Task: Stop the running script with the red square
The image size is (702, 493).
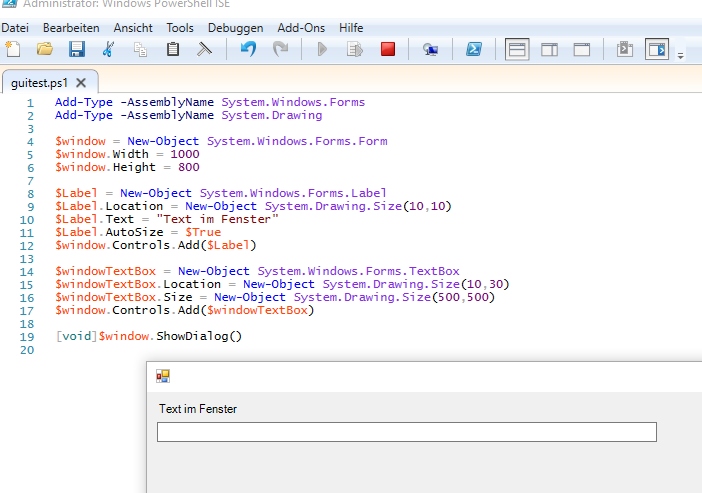Action: coord(388,49)
